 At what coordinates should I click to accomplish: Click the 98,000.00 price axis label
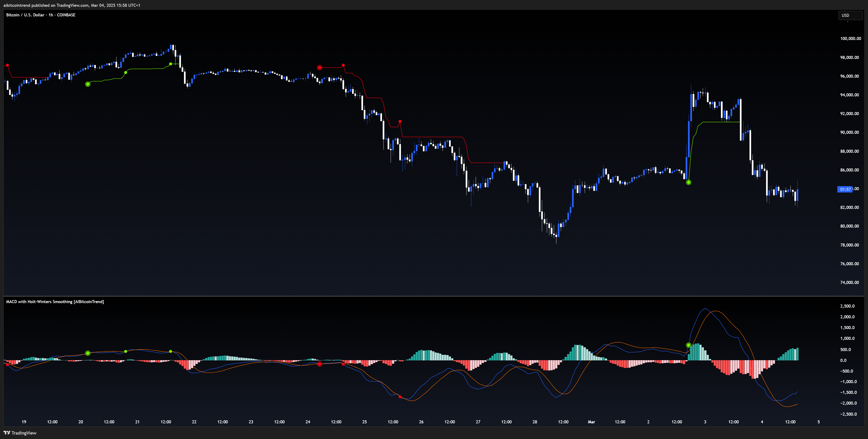pyautogui.click(x=850, y=57)
